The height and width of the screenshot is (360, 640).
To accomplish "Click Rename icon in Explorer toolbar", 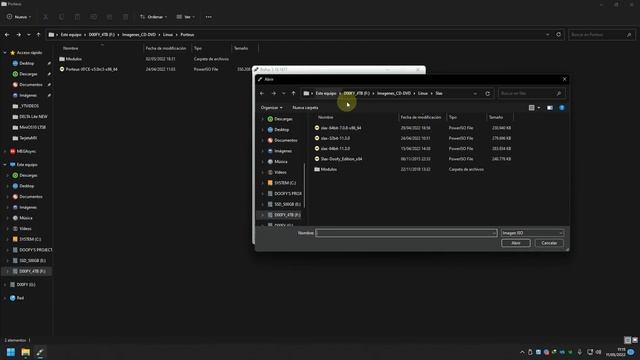I will 93,17.
